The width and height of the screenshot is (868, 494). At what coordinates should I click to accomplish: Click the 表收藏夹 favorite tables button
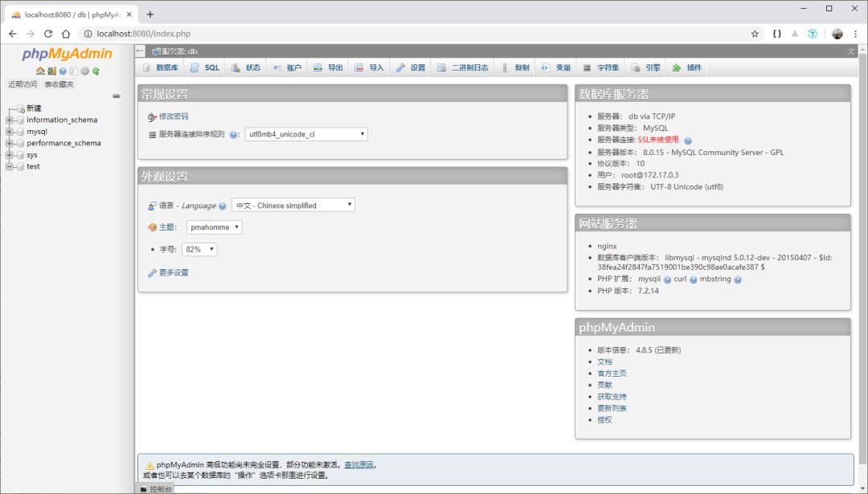pyautogui.click(x=59, y=84)
